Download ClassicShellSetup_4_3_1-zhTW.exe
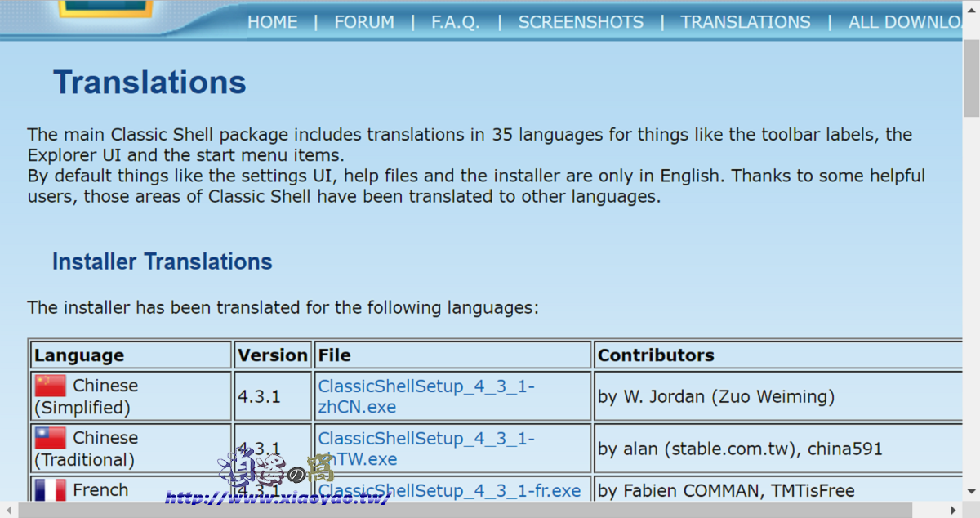 point(426,449)
